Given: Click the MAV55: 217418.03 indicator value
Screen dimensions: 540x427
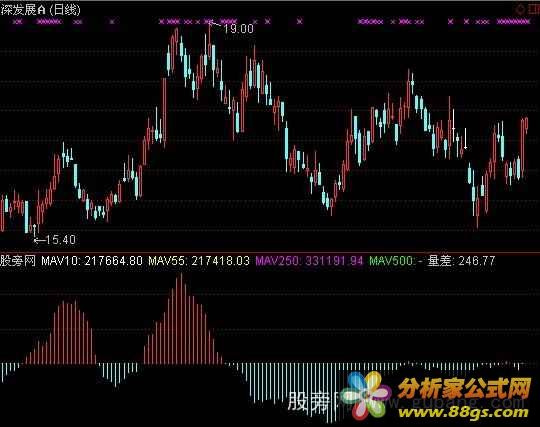Looking at the screenshot, I should point(199,261).
